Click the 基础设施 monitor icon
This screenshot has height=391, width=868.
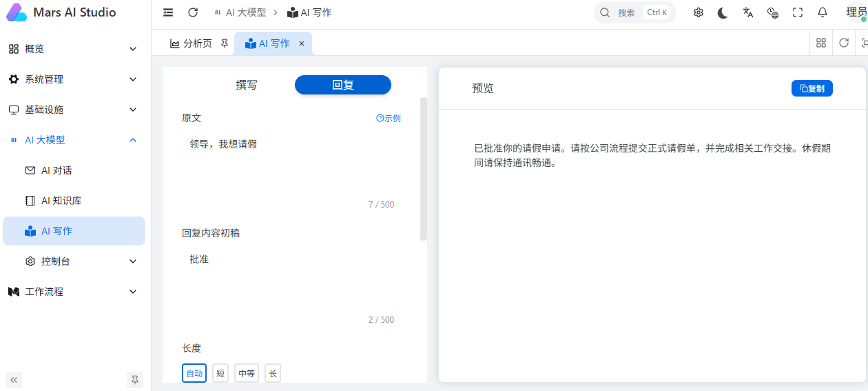(14, 110)
